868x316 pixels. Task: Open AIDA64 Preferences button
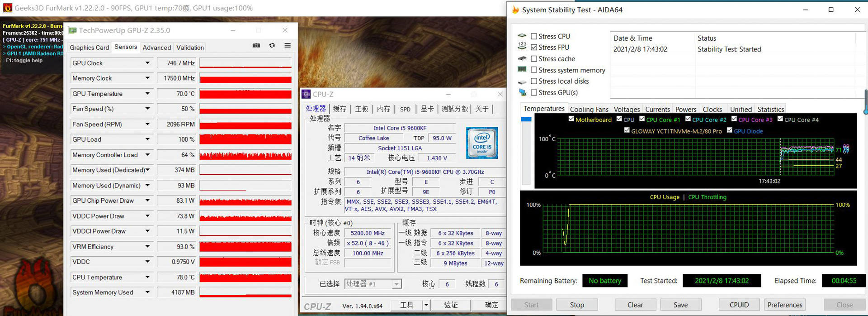point(785,305)
